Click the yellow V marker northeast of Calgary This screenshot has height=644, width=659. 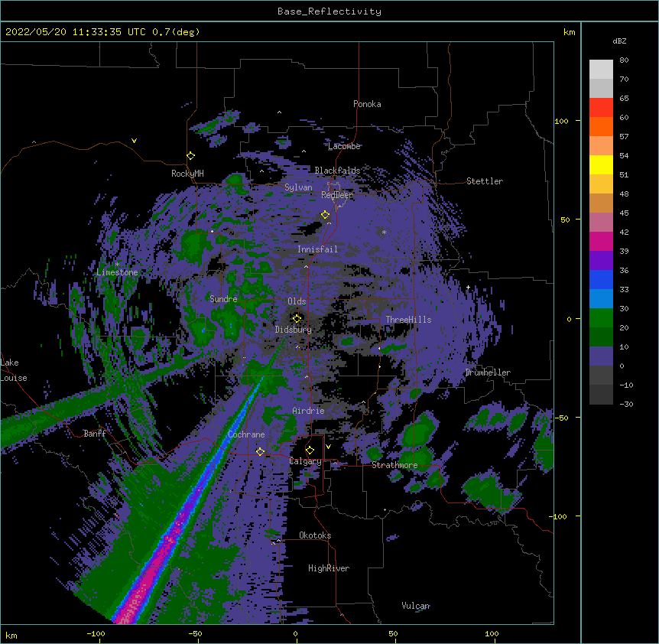point(328,447)
